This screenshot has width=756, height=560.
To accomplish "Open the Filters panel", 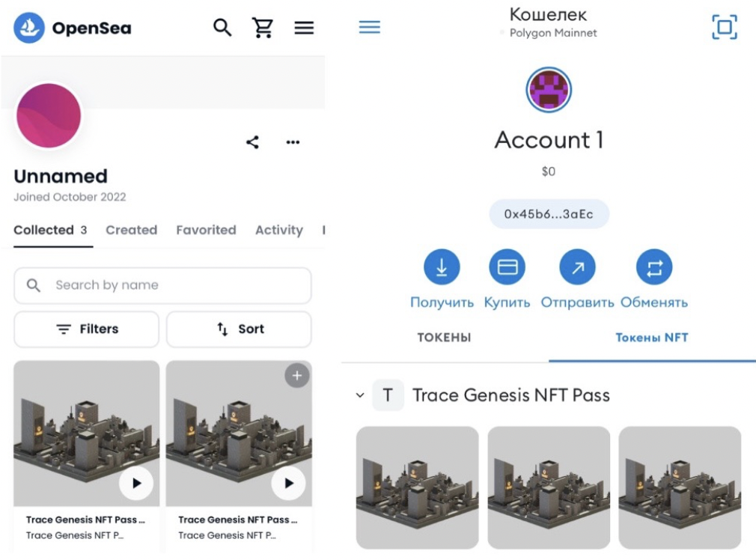I will (x=87, y=329).
